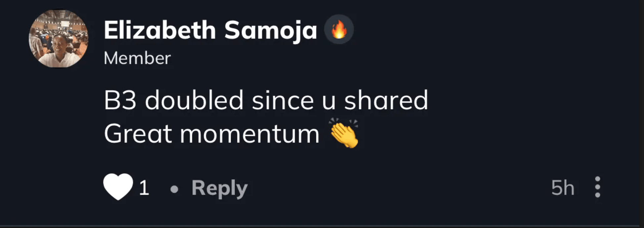Click the letter 'u' in the comment

[x=329, y=101]
